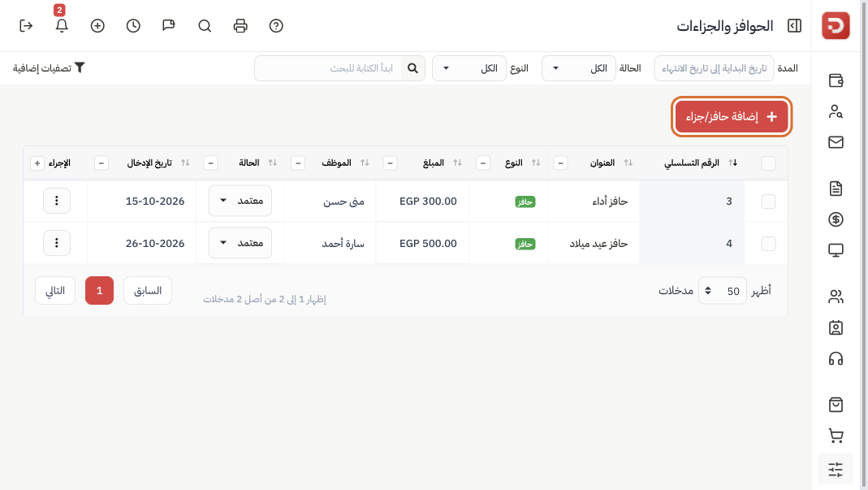Viewport: 868px width, 490px height.
Task: Go to التالي next page
Action: (x=55, y=290)
